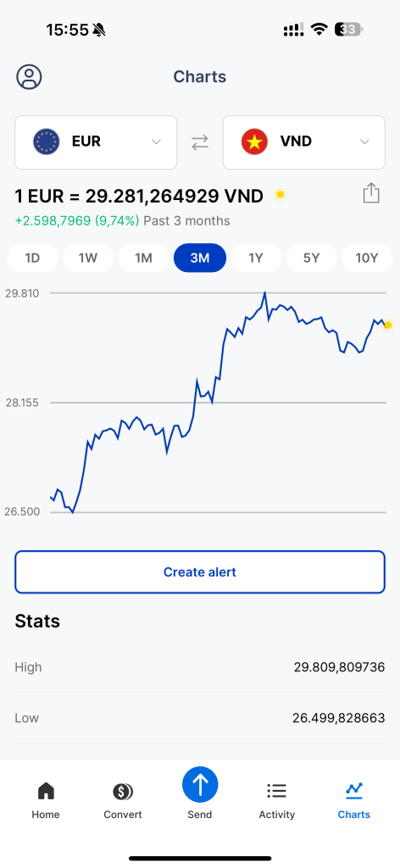
Task: Choose the 5Y chart period
Action: 312,258
